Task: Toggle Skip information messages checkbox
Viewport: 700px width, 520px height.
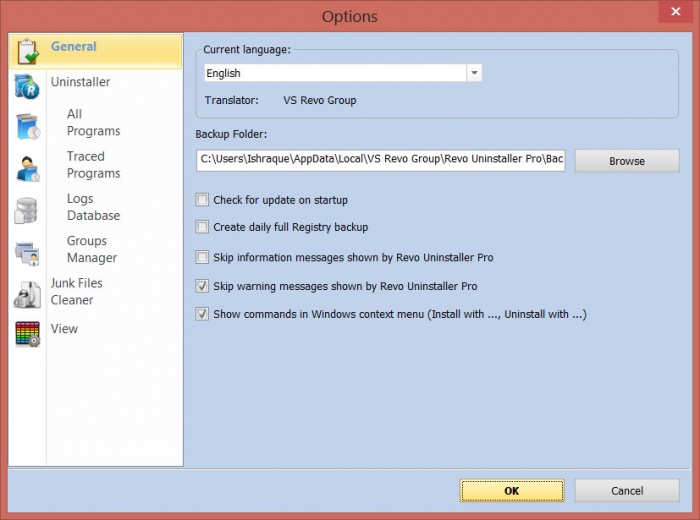Action: pyautogui.click(x=202, y=257)
